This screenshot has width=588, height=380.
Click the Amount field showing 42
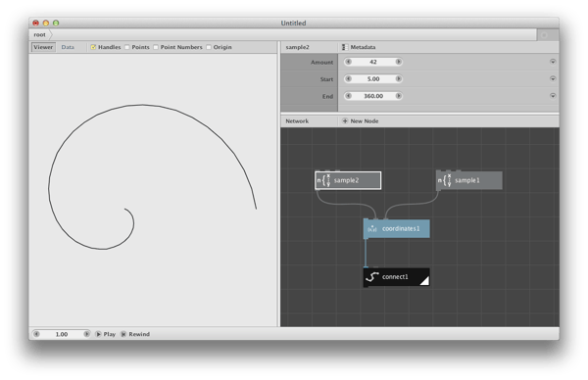point(373,62)
